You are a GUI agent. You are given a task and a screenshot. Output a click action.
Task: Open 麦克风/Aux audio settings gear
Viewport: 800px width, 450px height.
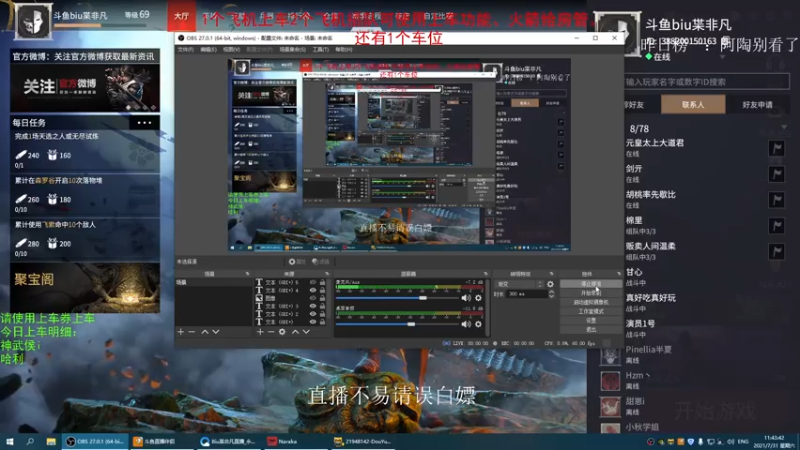[x=478, y=297]
